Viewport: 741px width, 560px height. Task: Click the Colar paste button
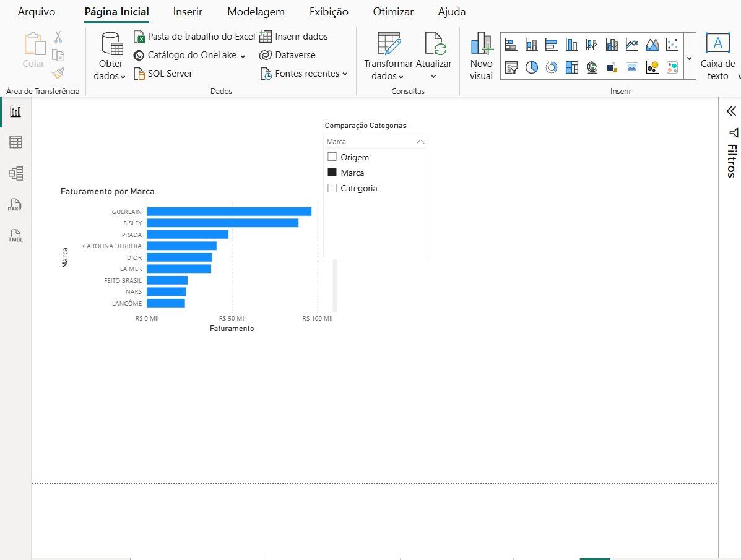click(x=34, y=50)
